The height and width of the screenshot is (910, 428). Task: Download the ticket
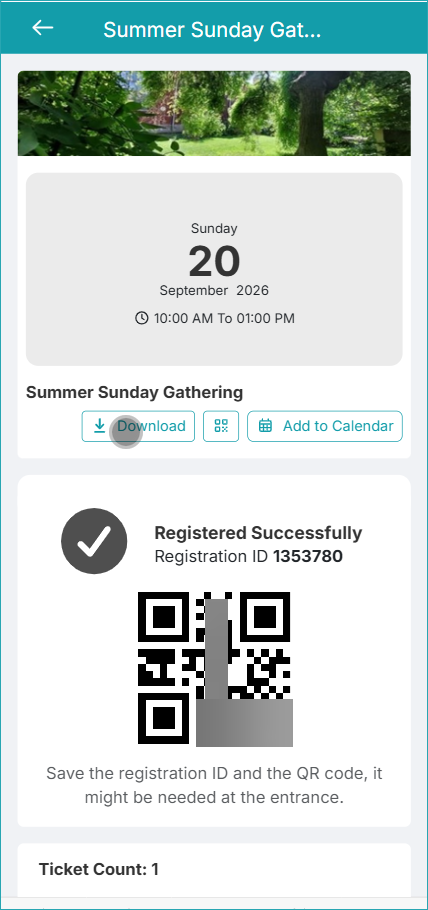pos(138,426)
